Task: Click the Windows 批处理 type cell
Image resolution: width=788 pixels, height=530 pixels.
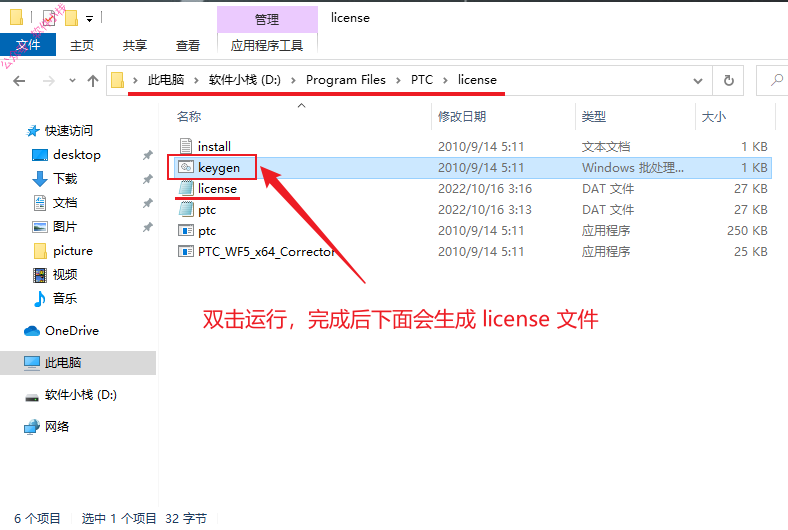Action: tap(633, 167)
